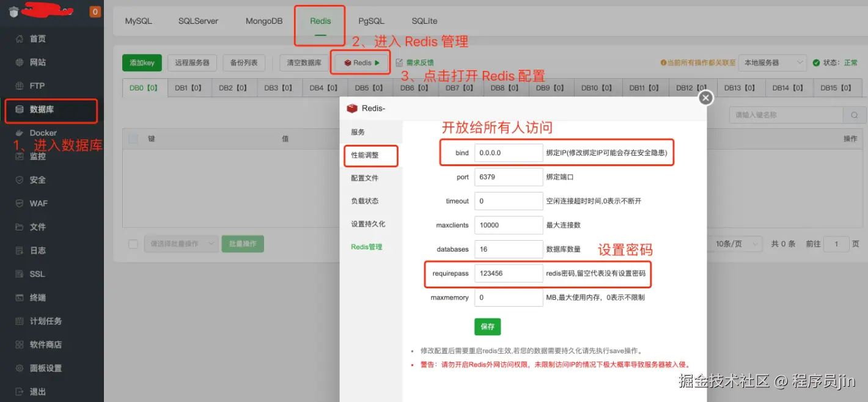Screen dimensions: 868x402
Task: Click the search magnifier icon beside key input
Action: tap(854, 115)
